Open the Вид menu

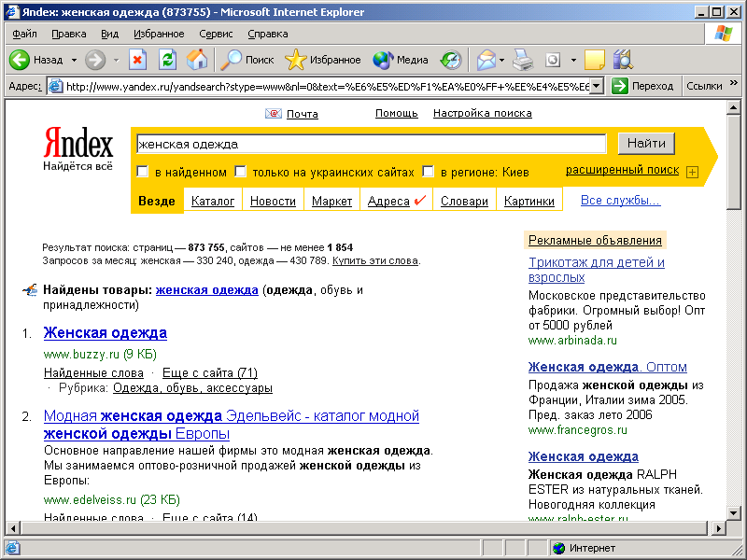pos(109,34)
